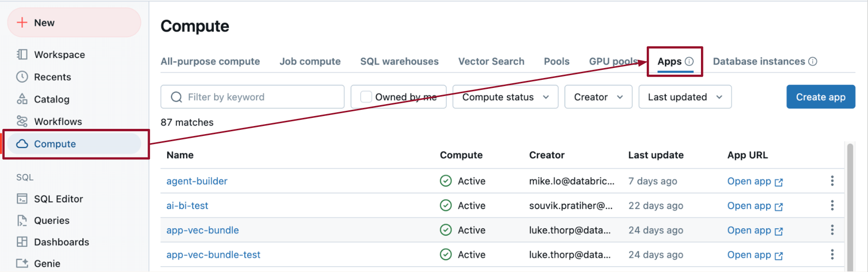Open Genie from the sidebar icon
This screenshot has width=868, height=272.
click(22, 263)
